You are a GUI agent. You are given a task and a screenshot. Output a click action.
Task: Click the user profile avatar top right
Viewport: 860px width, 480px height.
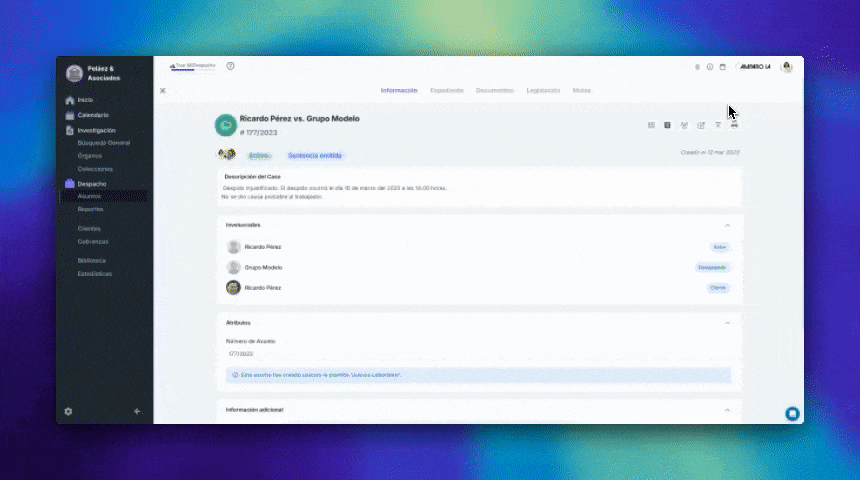[x=787, y=67]
